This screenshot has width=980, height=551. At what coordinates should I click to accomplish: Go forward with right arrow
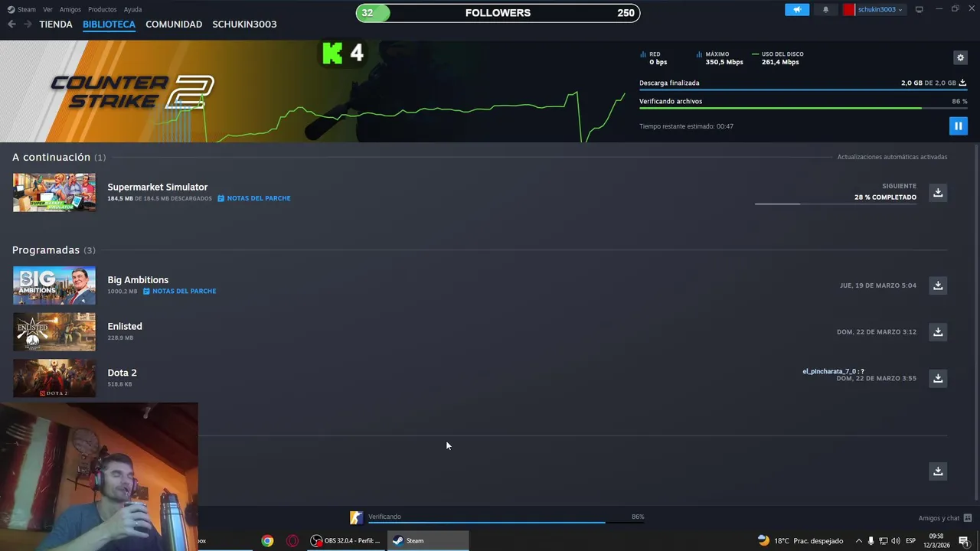[28, 24]
